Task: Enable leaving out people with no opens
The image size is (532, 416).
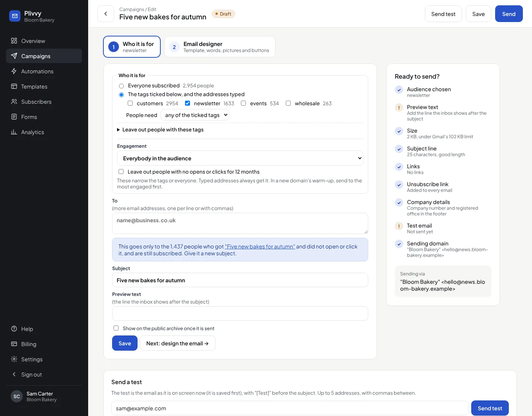Action: [x=121, y=172]
